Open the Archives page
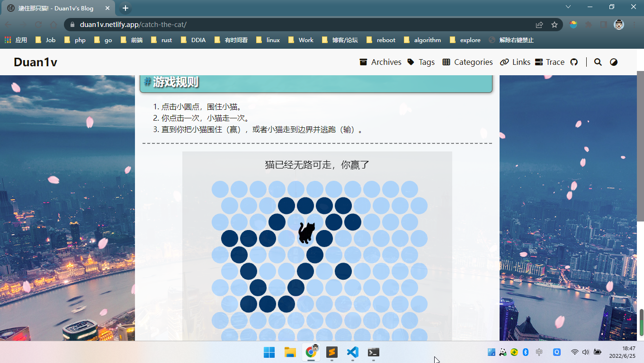The height and width of the screenshot is (363, 644). [x=380, y=62]
